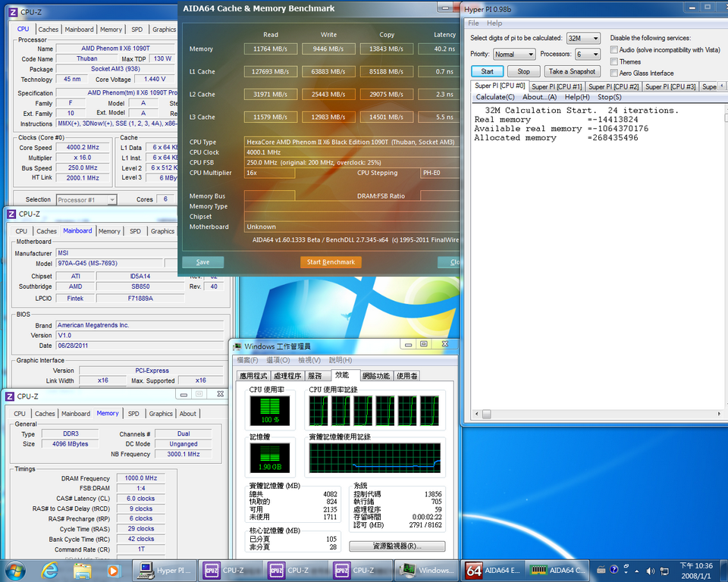
Task: Switch to Caches tab in top CPU-Z window
Action: tap(49, 30)
